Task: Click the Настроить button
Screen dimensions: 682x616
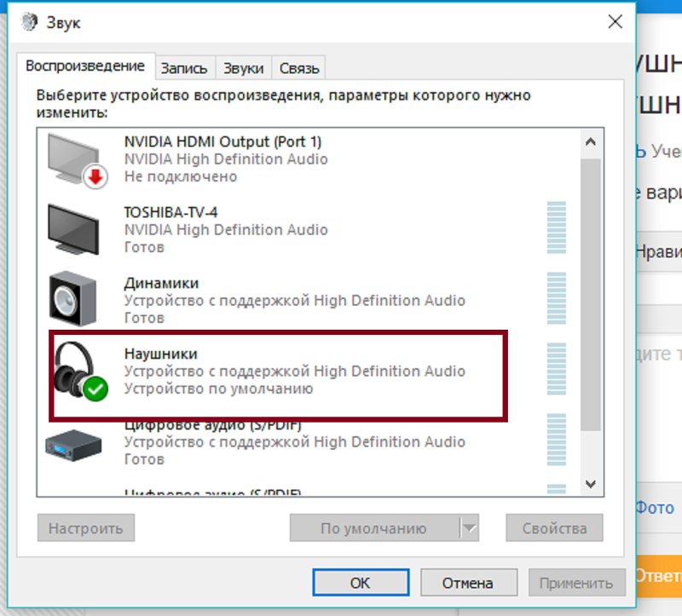Action: tap(86, 528)
